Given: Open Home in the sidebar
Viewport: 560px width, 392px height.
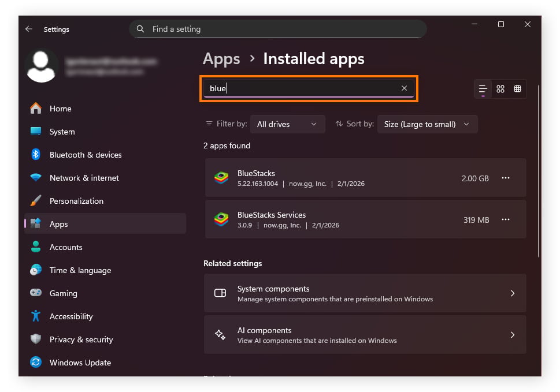Looking at the screenshot, I should pyautogui.click(x=105, y=109).
